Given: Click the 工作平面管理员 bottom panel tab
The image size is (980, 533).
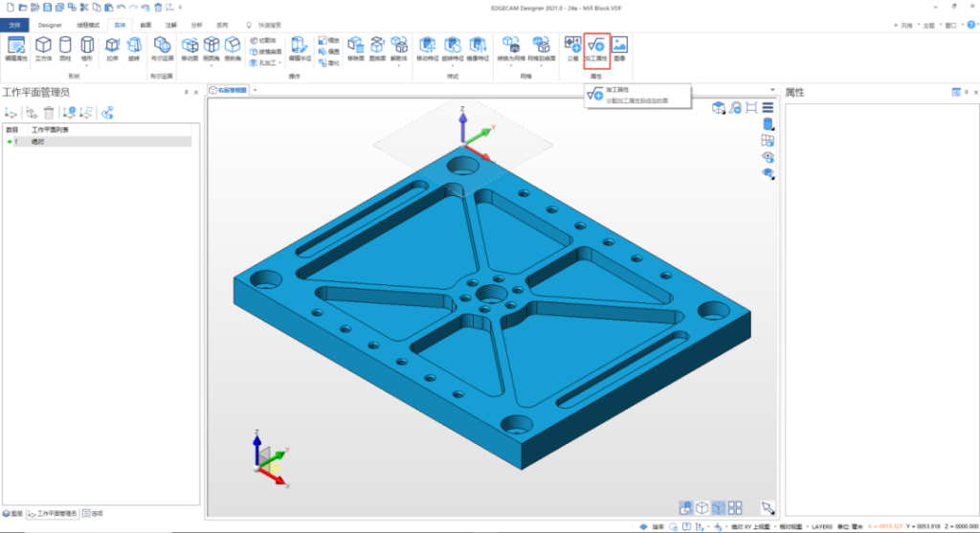Looking at the screenshot, I should [51, 514].
